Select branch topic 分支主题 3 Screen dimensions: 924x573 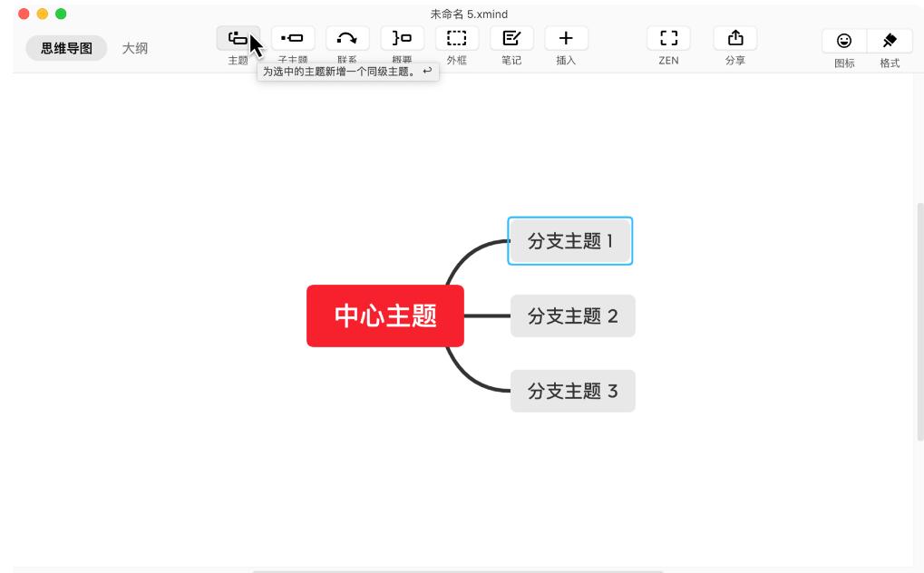click(x=572, y=390)
